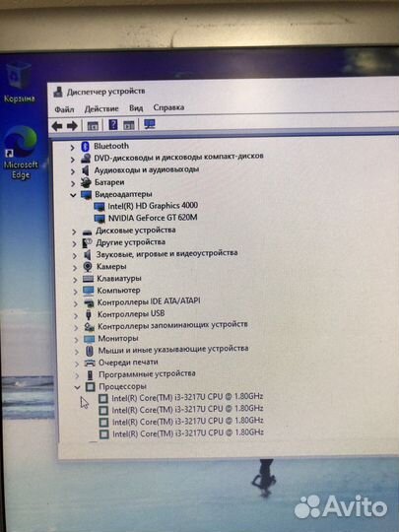This screenshot has width=399, height=532.
Task: Expand Контроллеры запоминающих устройств node
Action: [x=76, y=327]
